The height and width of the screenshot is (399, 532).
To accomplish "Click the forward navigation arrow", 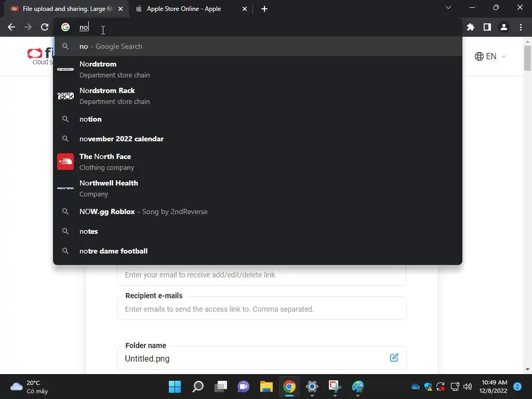I will click(x=28, y=27).
